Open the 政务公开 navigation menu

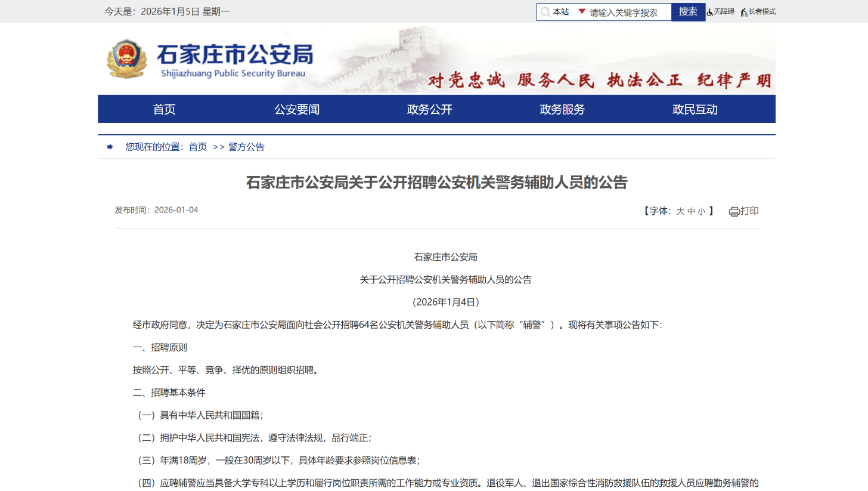click(x=429, y=109)
